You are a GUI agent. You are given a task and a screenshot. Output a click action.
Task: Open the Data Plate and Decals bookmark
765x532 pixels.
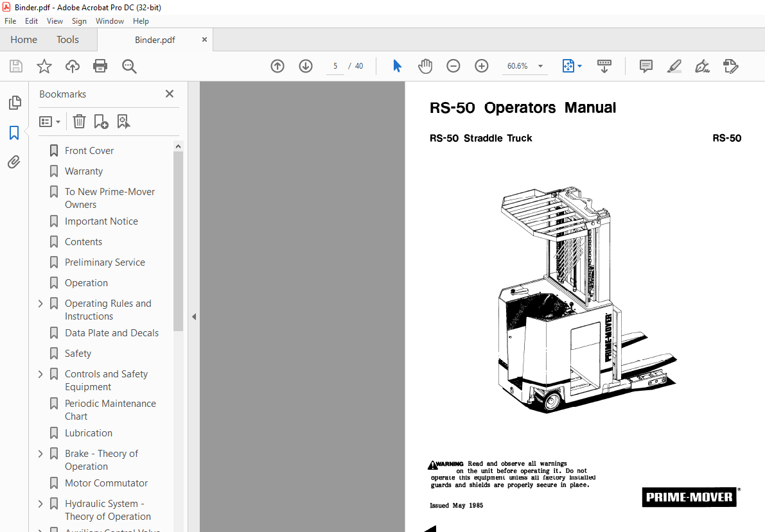tap(112, 333)
